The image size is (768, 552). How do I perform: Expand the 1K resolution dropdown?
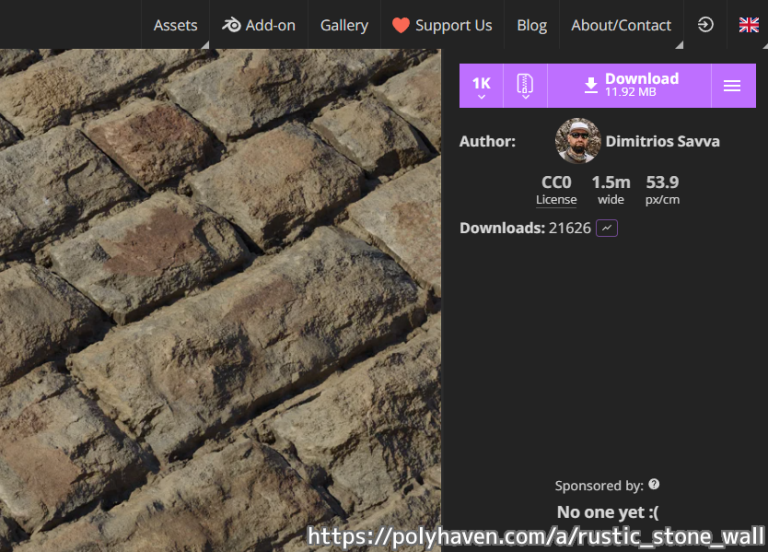coord(481,86)
